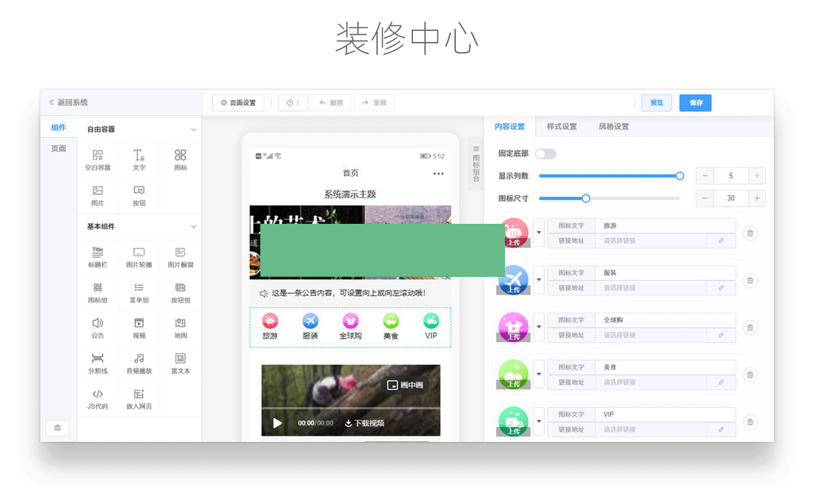Add an empty container component (空白容器)

(98, 160)
